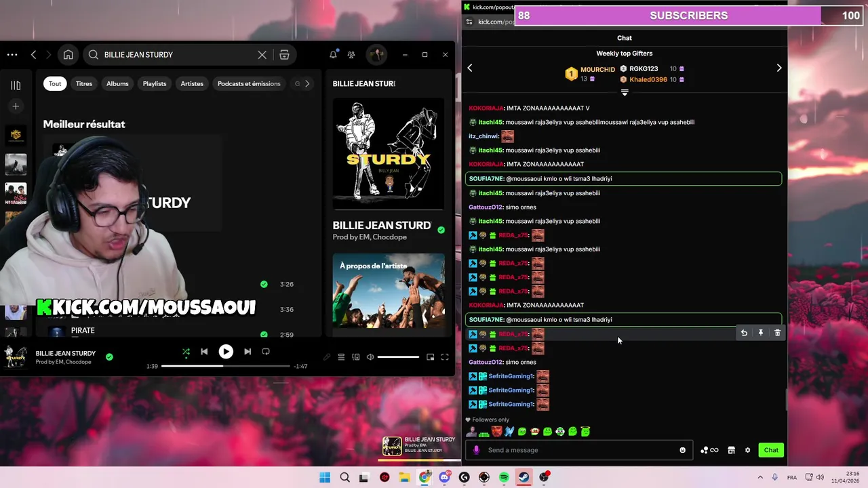Pin the hovered chat message
The height and width of the screenshot is (488, 868).
[761, 333]
